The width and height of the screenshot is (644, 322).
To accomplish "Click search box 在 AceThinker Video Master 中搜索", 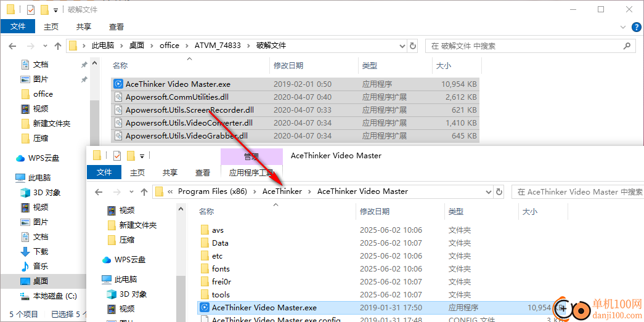I will [x=577, y=191].
